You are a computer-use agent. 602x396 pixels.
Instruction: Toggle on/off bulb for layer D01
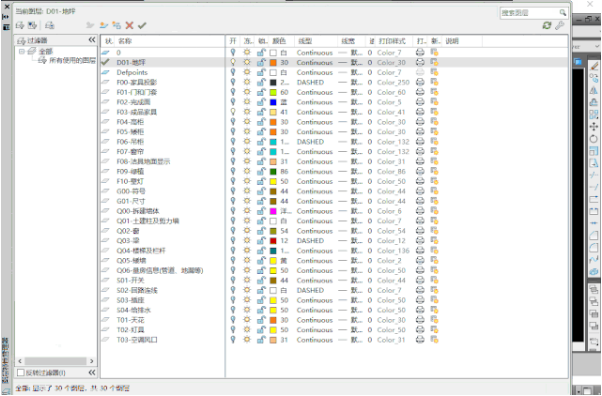[x=233, y=62]
